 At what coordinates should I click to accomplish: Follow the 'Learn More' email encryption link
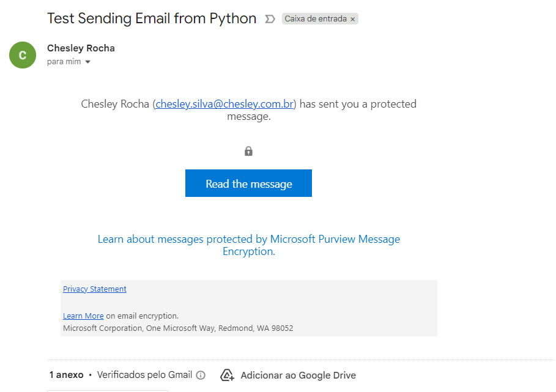(83, 316)
